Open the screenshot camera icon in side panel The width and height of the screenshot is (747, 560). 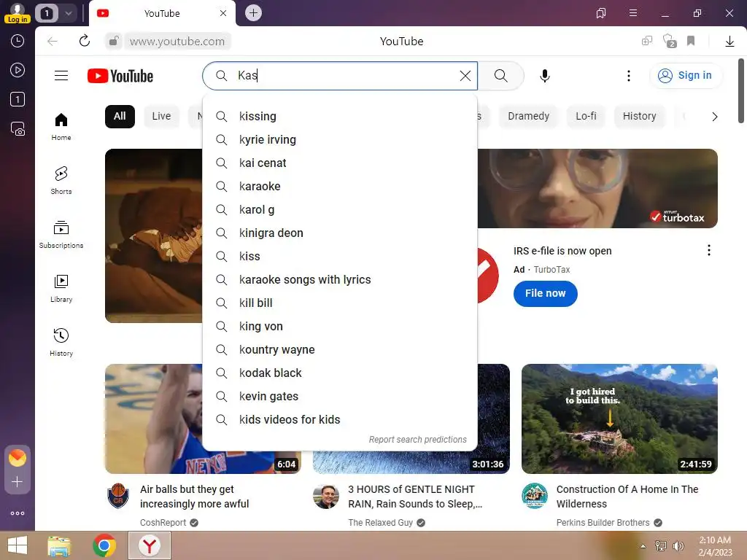coord(18,128)
